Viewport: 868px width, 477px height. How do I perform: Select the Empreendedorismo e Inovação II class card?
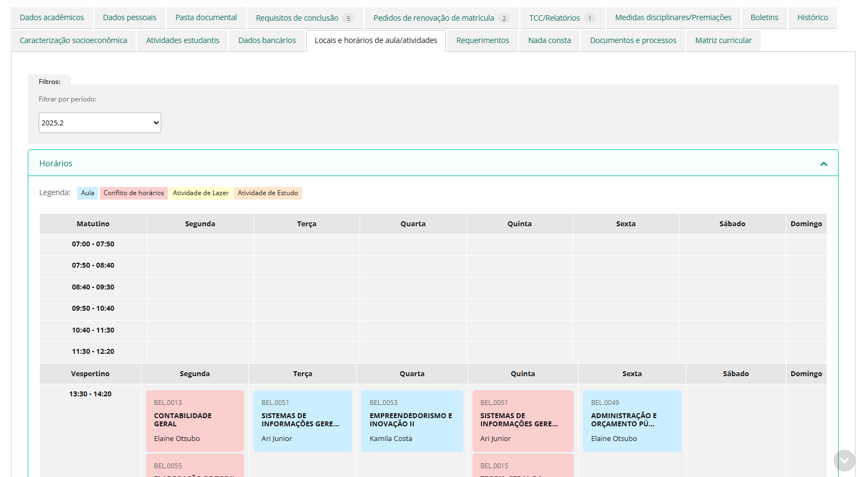click(411, 420)
